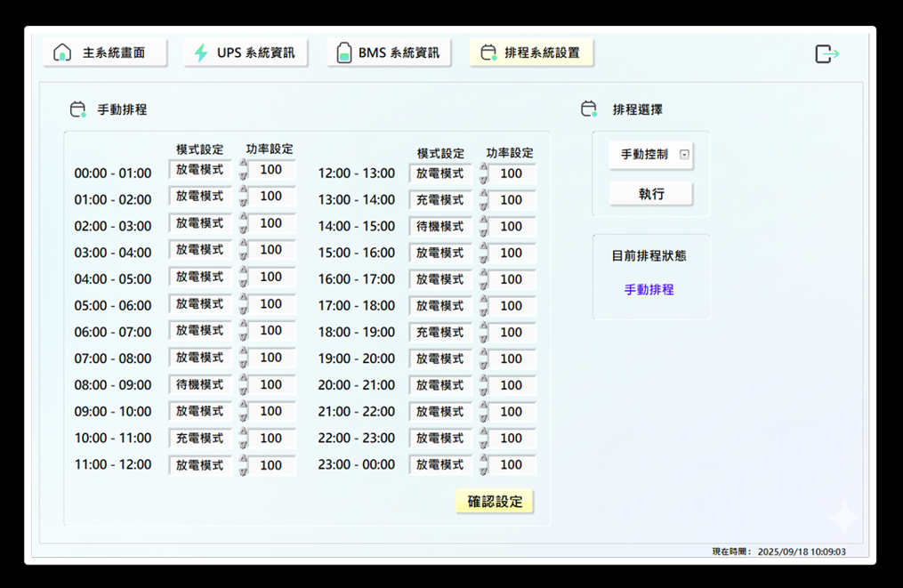Click the lightning bolt UPS icon
The height and width of the screenshot is (588, 903).
pos(201,52)
